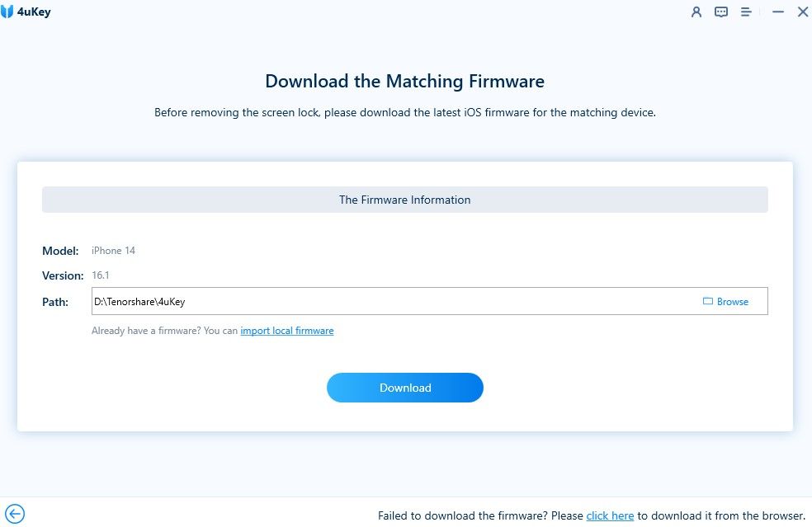
Task: Click the Download the Matching Firmware heading
Action: [404, 82]
